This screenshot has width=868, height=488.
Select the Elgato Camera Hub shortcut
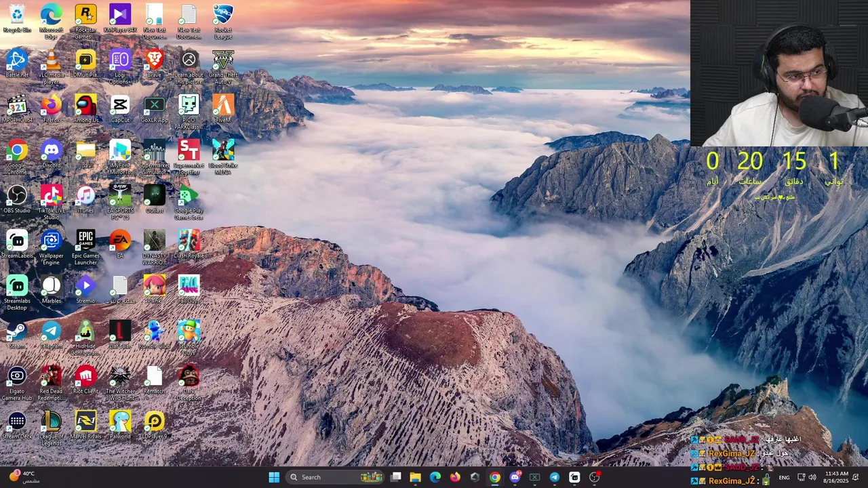tap(17, 384)
